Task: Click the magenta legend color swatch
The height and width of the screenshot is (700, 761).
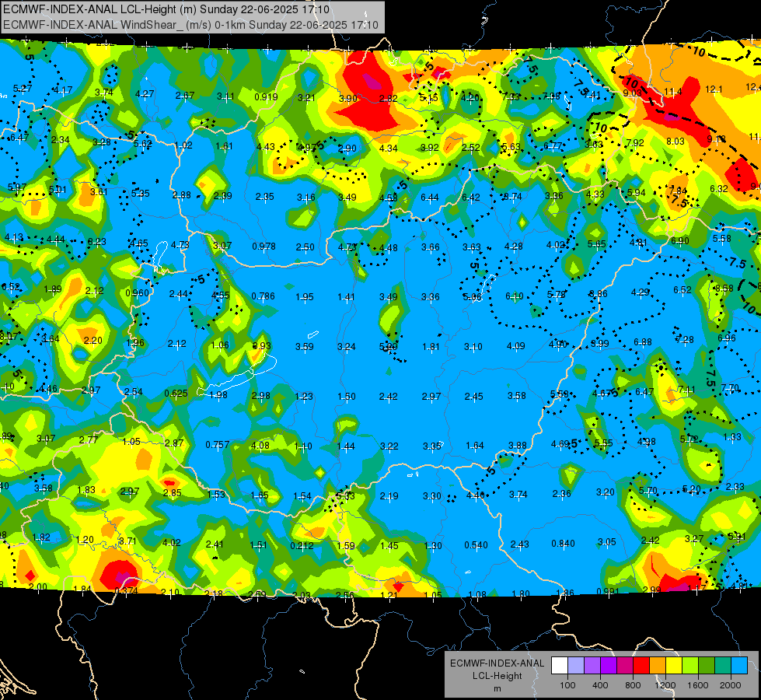Action: [625, 666]
